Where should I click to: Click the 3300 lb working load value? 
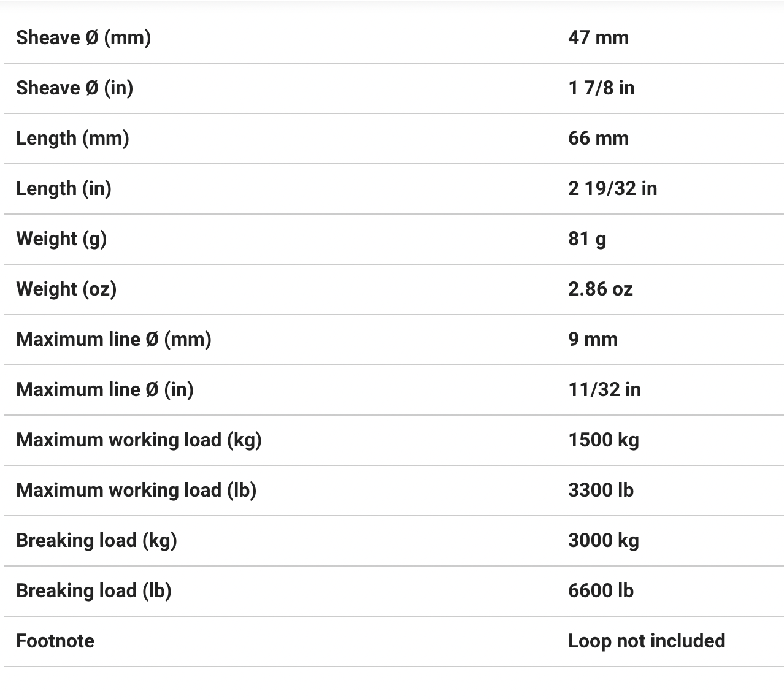[601, 490]
